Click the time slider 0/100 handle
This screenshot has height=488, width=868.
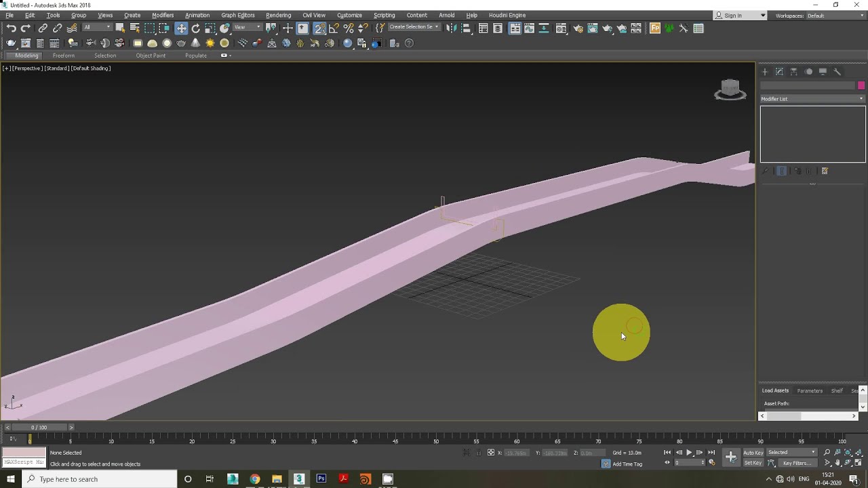click(x=39, y=427)
